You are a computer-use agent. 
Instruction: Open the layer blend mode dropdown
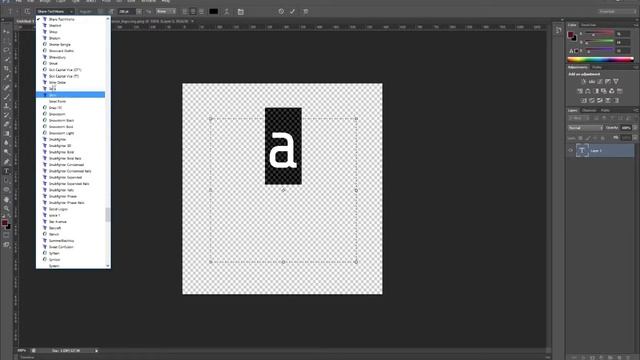click(585, 128)
